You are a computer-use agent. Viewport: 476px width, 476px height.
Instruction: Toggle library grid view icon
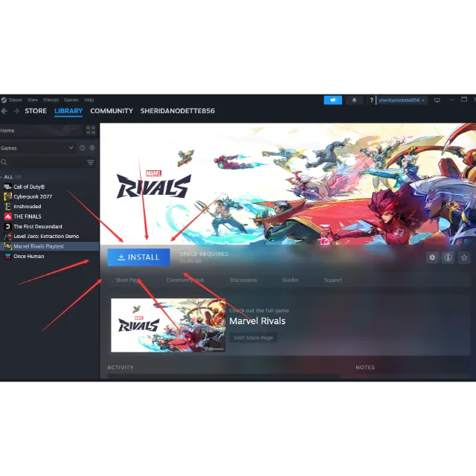tap(91, 130)
